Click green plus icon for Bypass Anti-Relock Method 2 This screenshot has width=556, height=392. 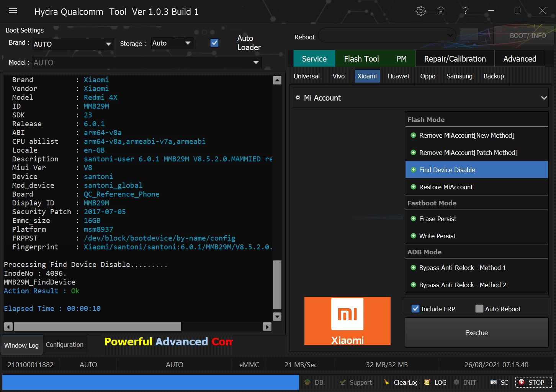[413, 285]
